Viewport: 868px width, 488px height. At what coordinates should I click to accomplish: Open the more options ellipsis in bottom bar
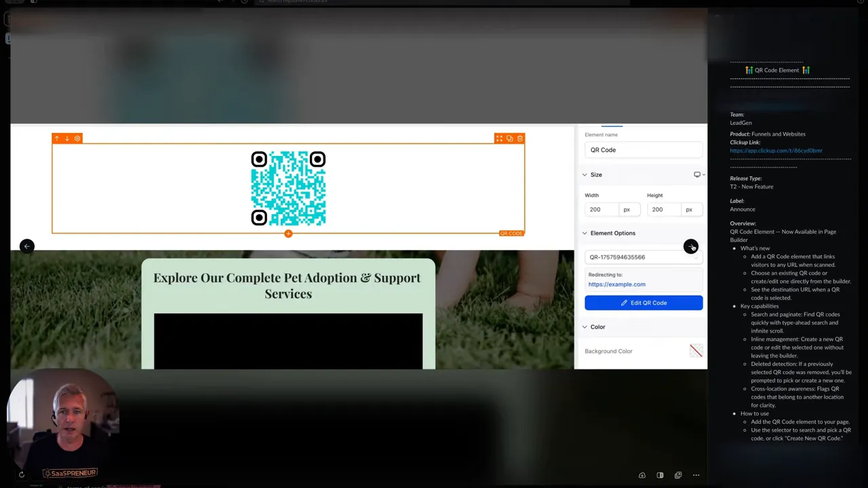pyautogui.click(x=696, y=475)
